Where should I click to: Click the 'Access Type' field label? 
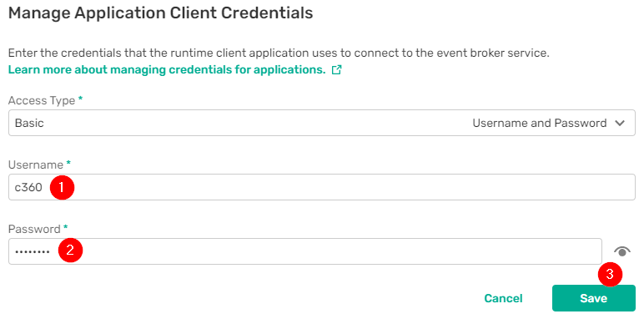(x=42, y=101)
